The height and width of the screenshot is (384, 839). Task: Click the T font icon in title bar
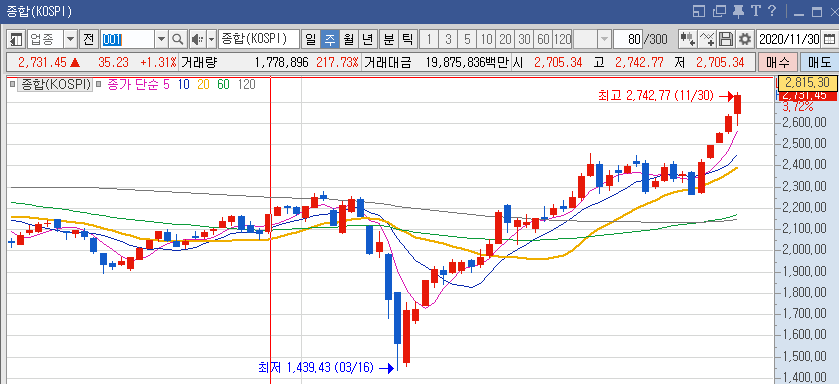coord(755,11)
